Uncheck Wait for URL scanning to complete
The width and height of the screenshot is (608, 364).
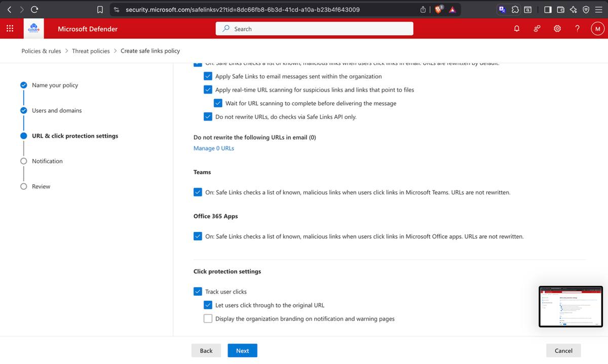tap(218, 103)
